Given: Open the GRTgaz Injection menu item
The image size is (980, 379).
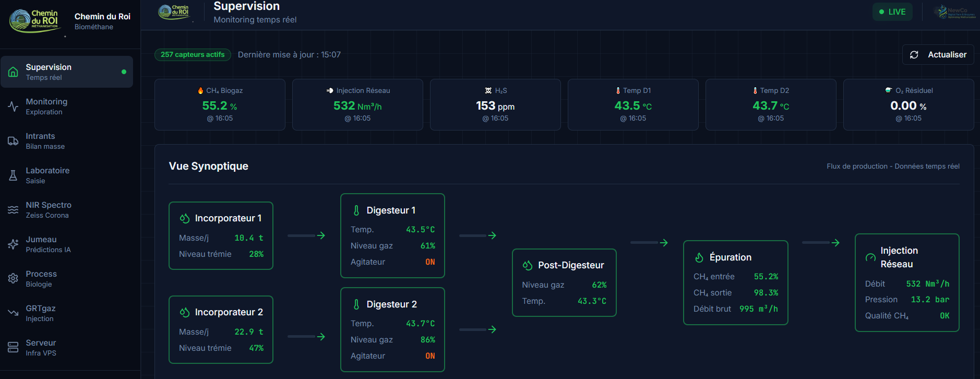Looking at the screenshot, I should 41,313.
